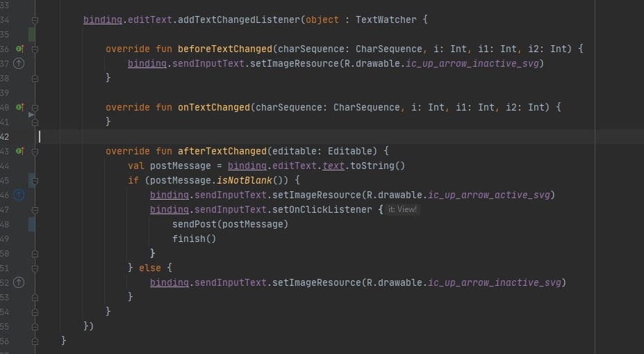The width and height of the screenshot is (644, 354).
Task: Click 'afterTextChanged' function name
Action: pyautogui.click(x=222, y=152)
